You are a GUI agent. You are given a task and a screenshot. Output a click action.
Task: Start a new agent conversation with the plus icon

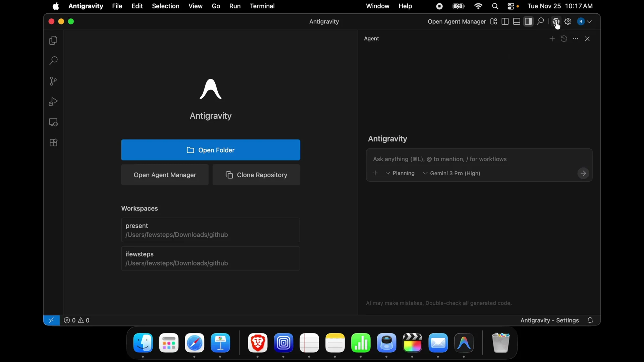(x=552, y=39)
